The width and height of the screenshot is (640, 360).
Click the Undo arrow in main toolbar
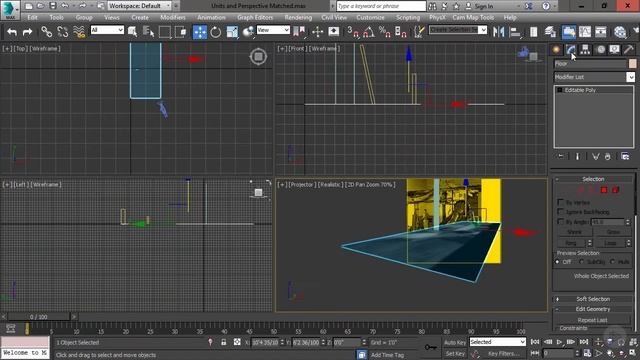12,32
